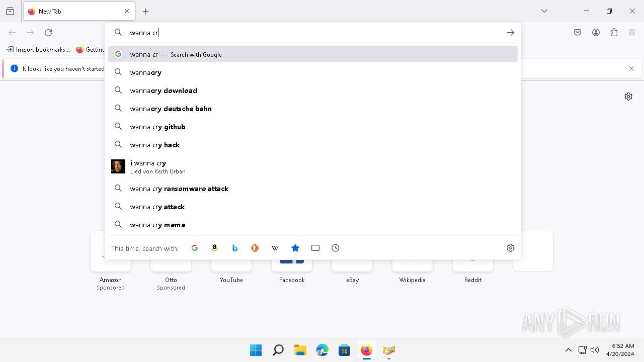Select 'wanna cry hack' suggestion
The image size is (644, 362).
click(x=313, y=145)
